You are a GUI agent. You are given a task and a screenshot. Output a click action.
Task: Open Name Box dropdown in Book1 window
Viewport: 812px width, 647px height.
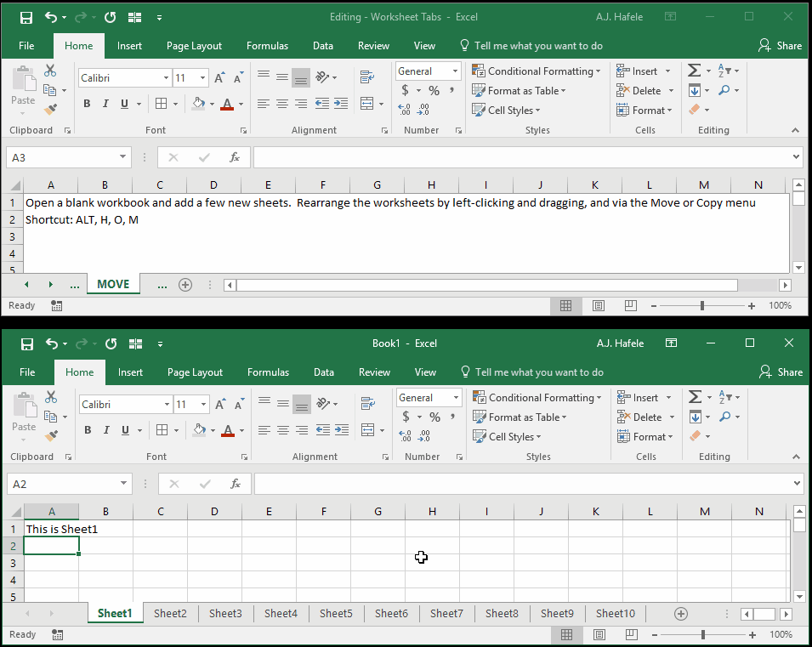[124, 483]
